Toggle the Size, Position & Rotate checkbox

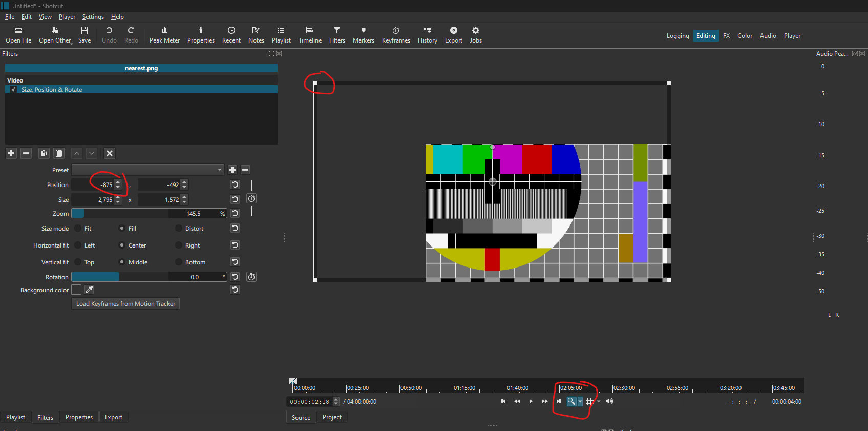tap(13, 89)
